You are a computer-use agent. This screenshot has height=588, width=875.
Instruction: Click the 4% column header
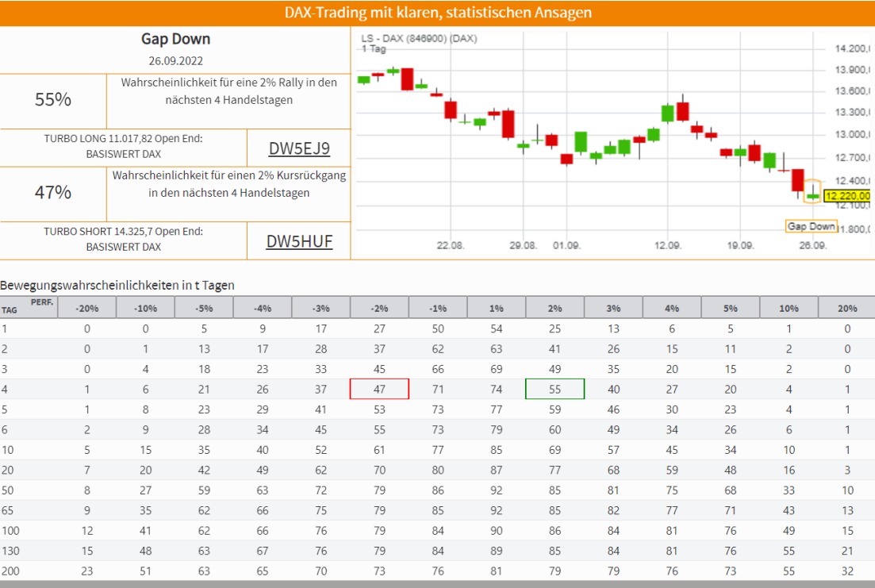672,308
